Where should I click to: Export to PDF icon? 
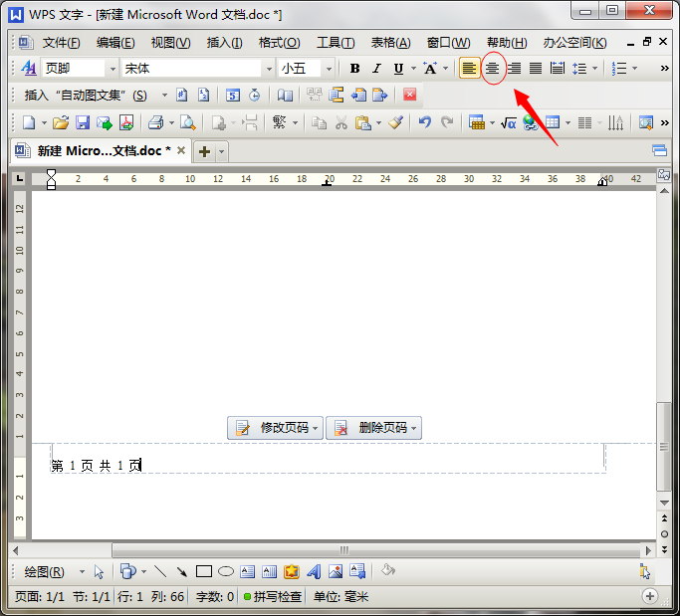pyautogui.click(x=126, y=123)
